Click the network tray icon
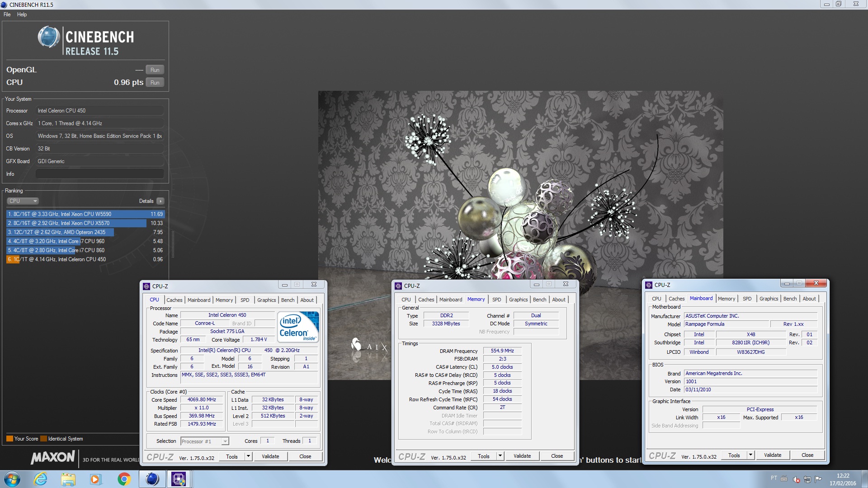The width and height of the screenshot is (868, 488). (807, 479)
